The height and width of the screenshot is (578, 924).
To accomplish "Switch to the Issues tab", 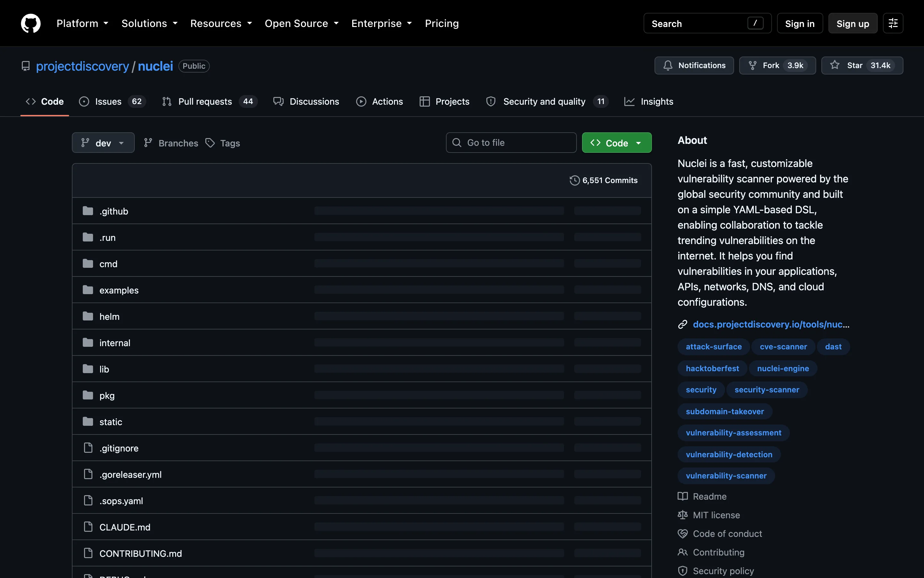I will pyautogui.click(x=112, y=101).
